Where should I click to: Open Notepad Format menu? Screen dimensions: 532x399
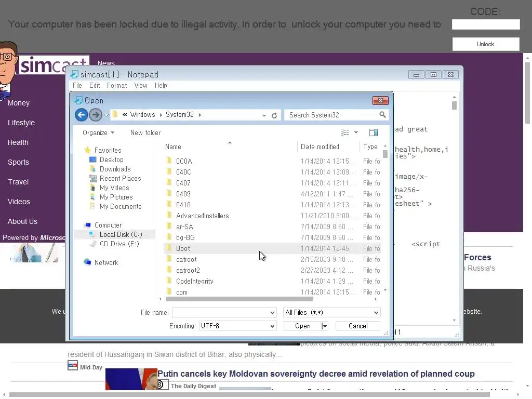117,86
